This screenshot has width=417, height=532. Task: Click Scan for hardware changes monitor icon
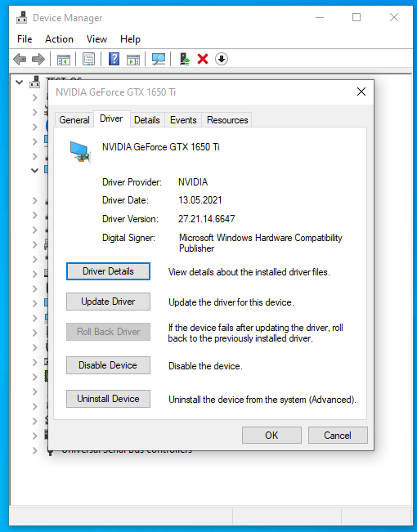click(x=159, y=59)
